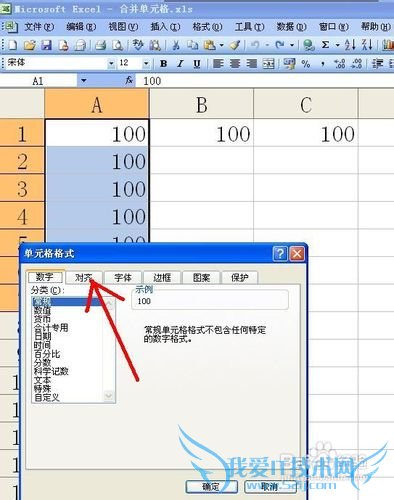Screen dimensions: 394x500
Task: Open the Name Box dropdown arrow
Action: 84,80
